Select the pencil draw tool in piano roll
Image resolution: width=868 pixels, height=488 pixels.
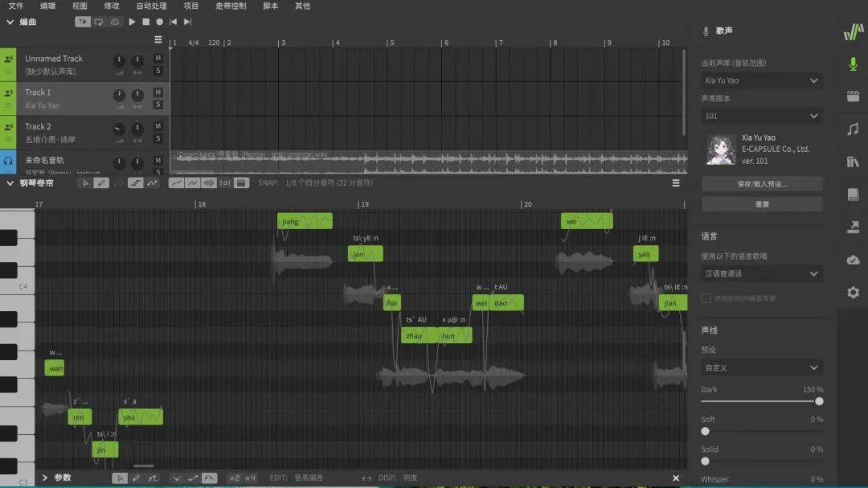[101, 183]
